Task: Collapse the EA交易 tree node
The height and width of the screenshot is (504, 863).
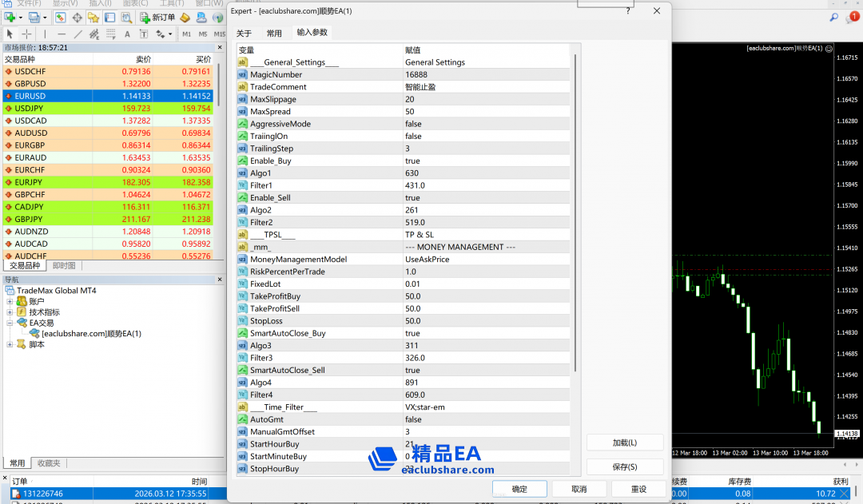Action: coord(10,323)
